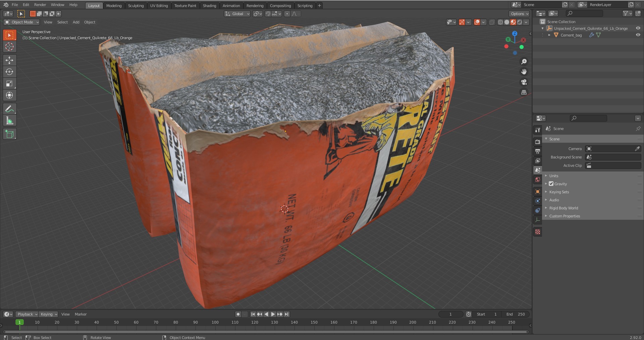Open the Object Constraints properties tab

click(538, 210)
